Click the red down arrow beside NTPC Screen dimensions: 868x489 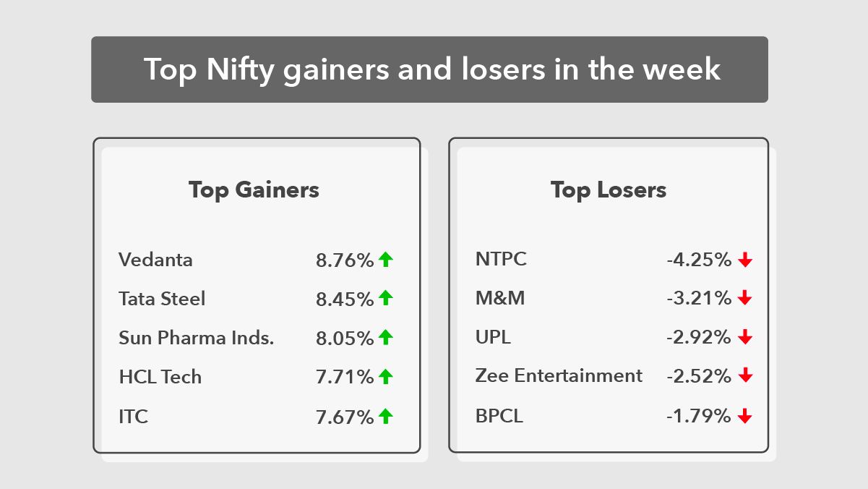pyautogui.click(x=745, y=260)
